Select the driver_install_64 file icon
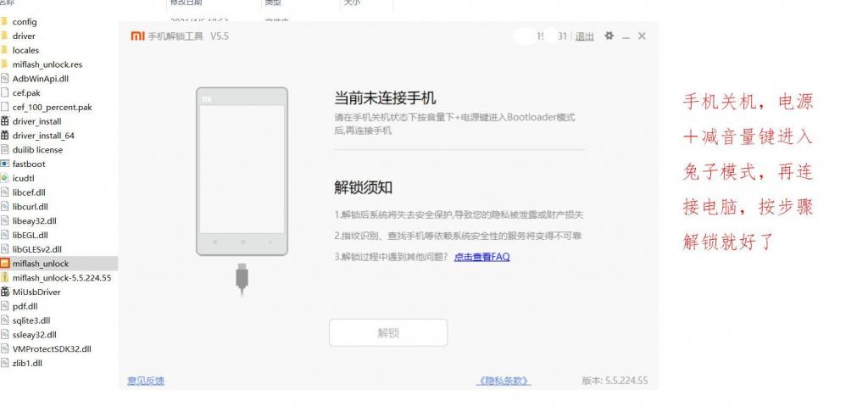The height and width of the screenshot is (412, 868). [5, 136]
